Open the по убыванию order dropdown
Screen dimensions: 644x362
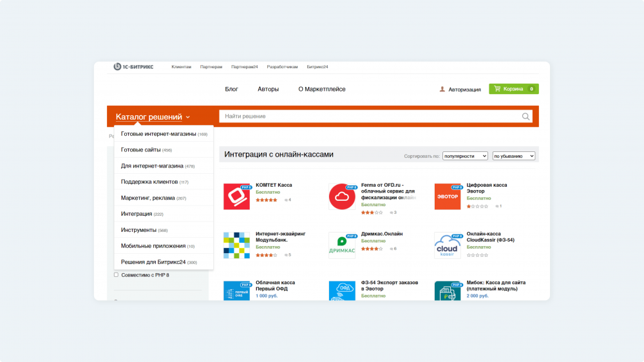[x=514, y=156]
